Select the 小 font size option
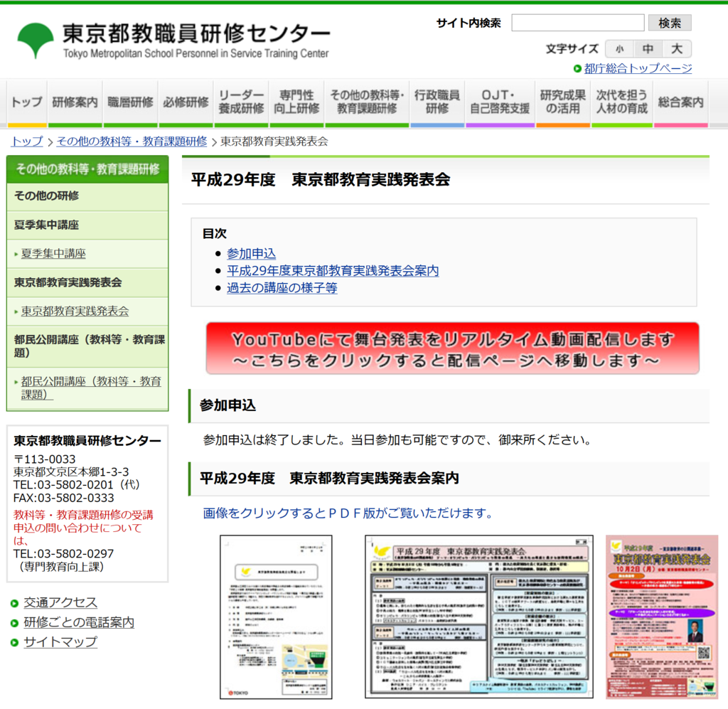The height and width of the screenshot is (709, 728). click(x=619, y=48)
